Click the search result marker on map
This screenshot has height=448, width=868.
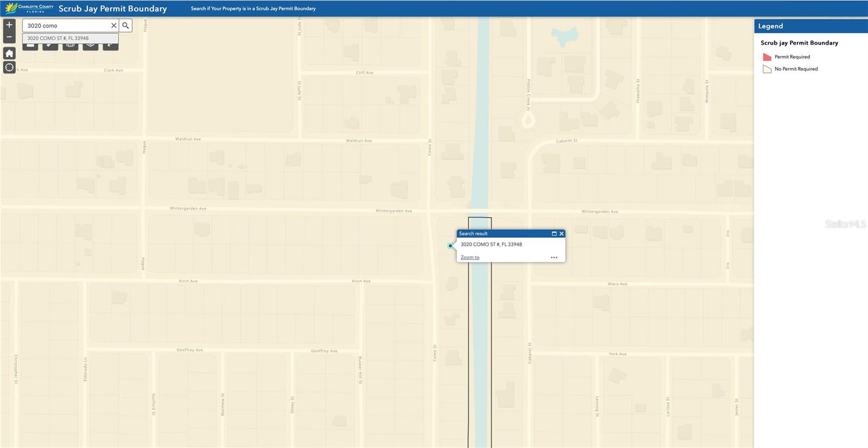pyautogui.click(x=450, y=246)
